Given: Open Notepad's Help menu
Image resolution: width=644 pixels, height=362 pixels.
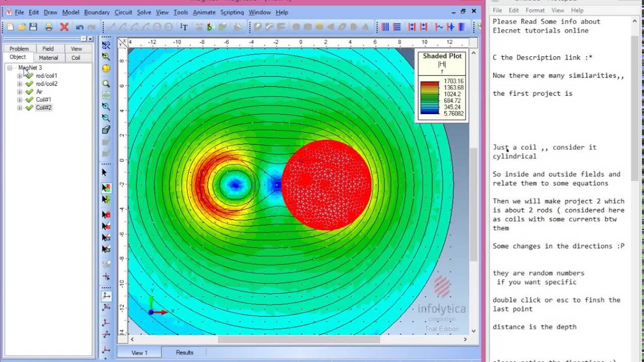Looking at the screenshot, I should [577, 10].
